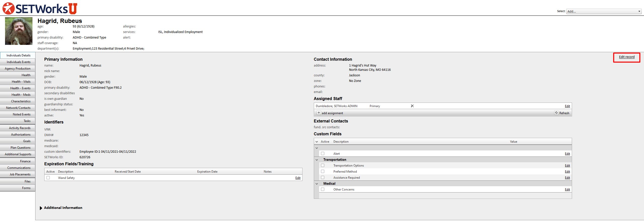The image size is (644, 222).
Task: Open the Individuals Details tab
Action: (18, 55)
